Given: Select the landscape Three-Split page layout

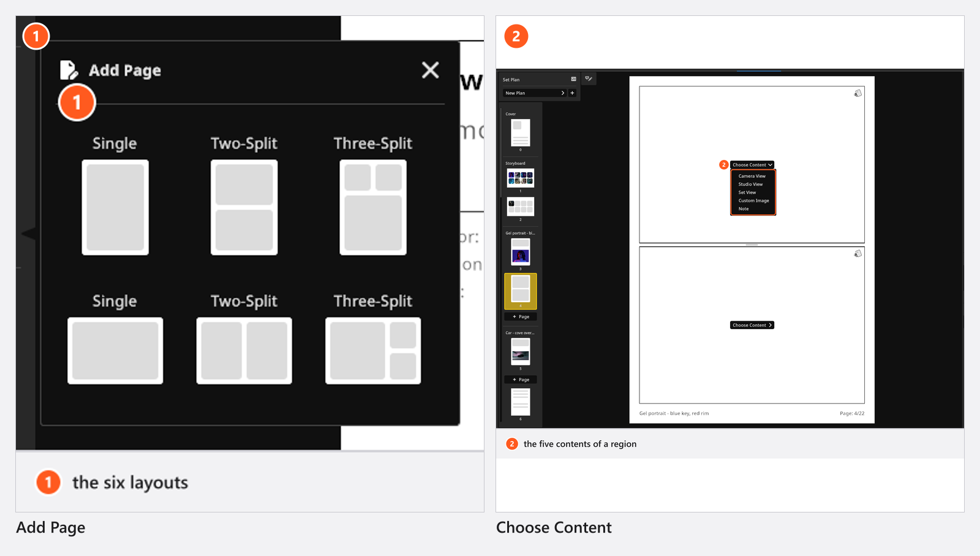Looking at the screenshot, I should (373, 351).
